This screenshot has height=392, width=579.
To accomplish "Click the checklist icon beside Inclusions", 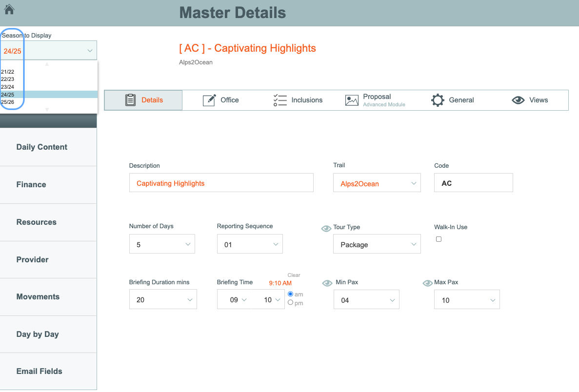I will click(x=280, y=100).
